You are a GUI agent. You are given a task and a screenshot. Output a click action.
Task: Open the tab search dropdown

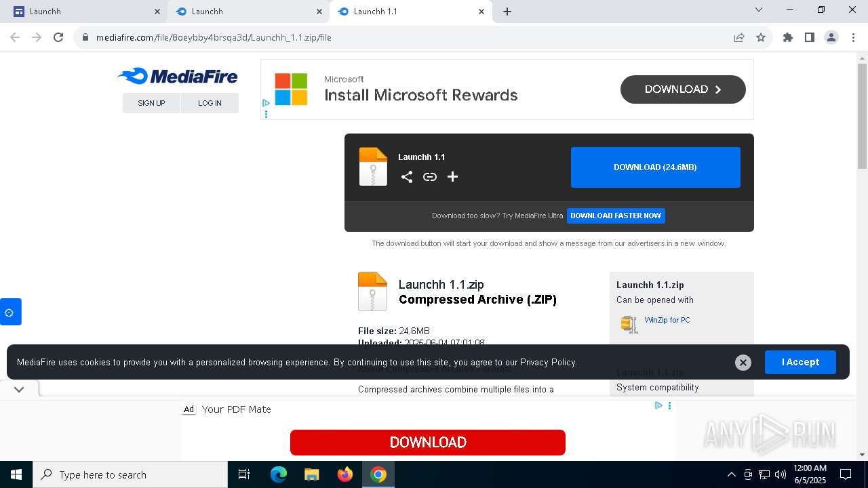point(759,10)
